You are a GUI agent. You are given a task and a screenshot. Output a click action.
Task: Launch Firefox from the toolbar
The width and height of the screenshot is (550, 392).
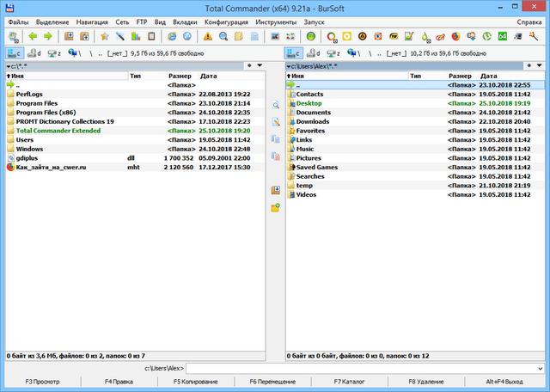pos(455,37)
